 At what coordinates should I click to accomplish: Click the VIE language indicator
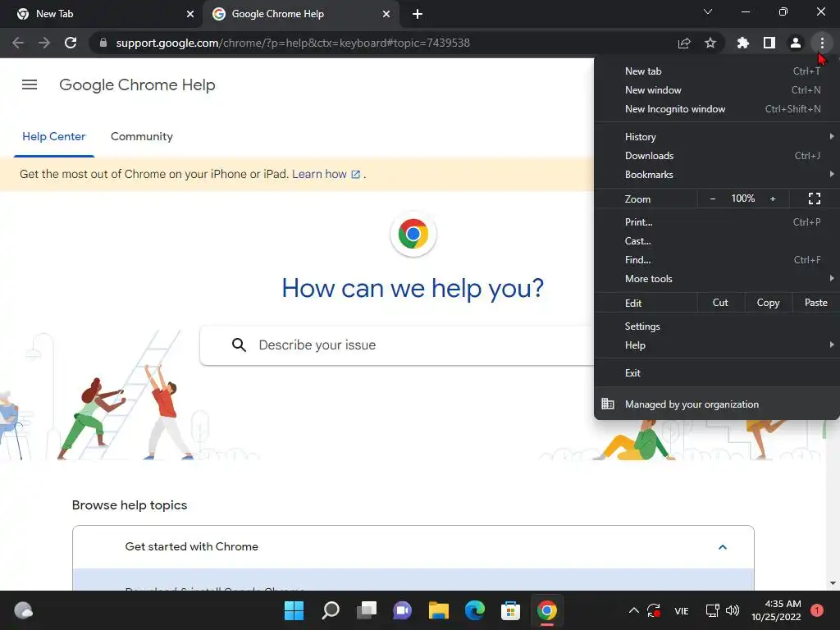click(682, 610)
